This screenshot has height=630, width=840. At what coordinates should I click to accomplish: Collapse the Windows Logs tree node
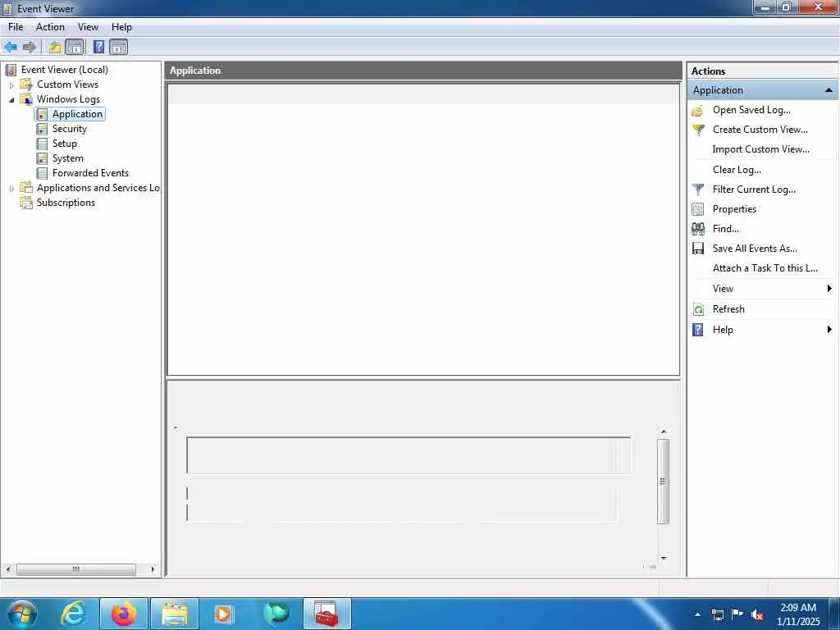click(11, 100)
